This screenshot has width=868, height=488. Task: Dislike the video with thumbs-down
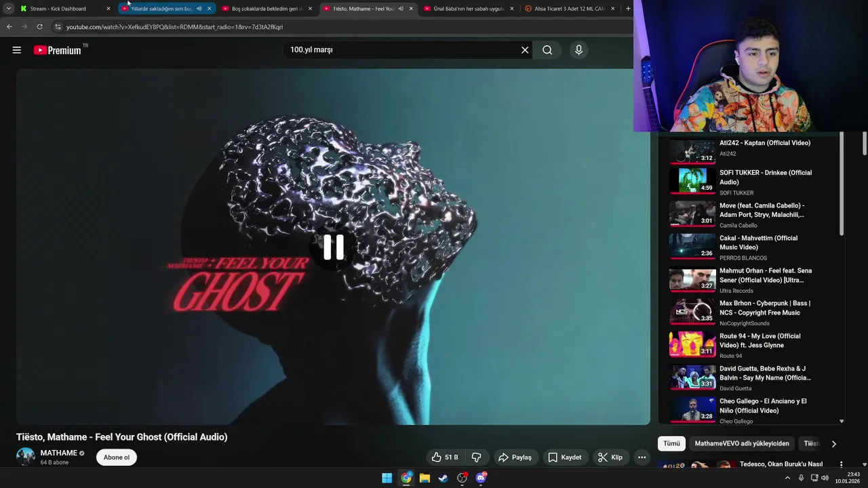[477, 457]
